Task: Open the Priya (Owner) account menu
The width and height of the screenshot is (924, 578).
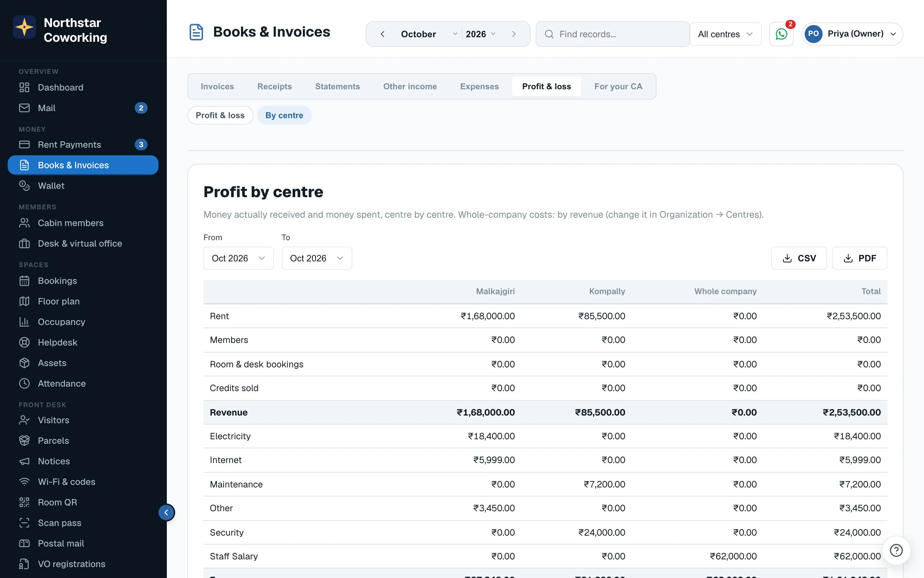Action: [x=852, y=34]
